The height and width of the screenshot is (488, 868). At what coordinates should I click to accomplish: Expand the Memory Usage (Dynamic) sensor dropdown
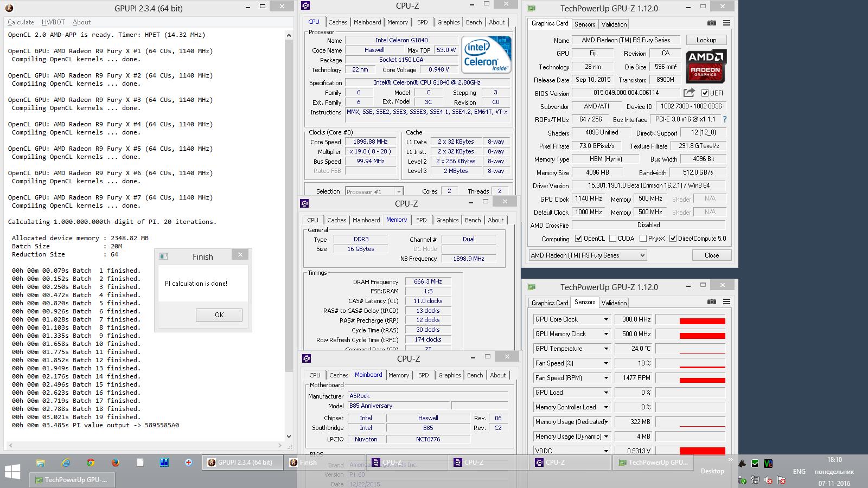pos(606,436)
